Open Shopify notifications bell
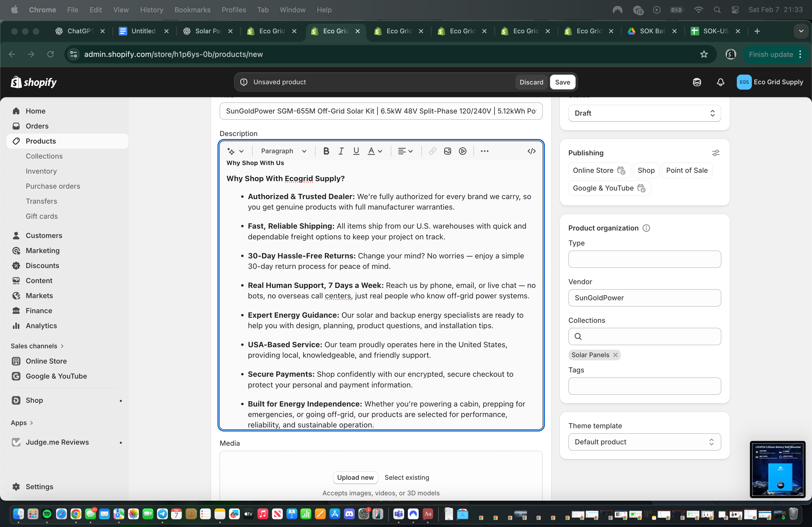Image resolution: width=812 pixels, height=527 pixels. click(720, 82)
